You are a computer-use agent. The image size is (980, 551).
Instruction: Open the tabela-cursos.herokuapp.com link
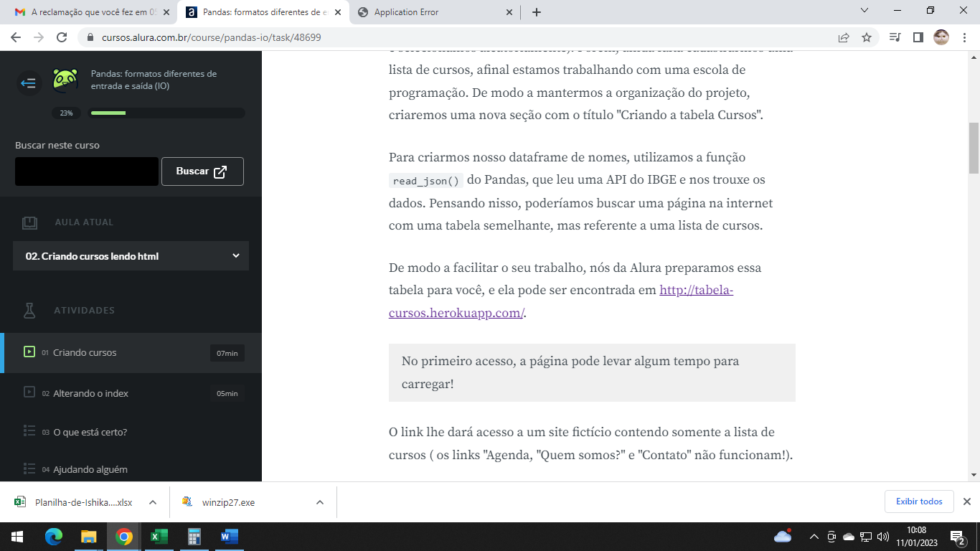coord(561,301)
